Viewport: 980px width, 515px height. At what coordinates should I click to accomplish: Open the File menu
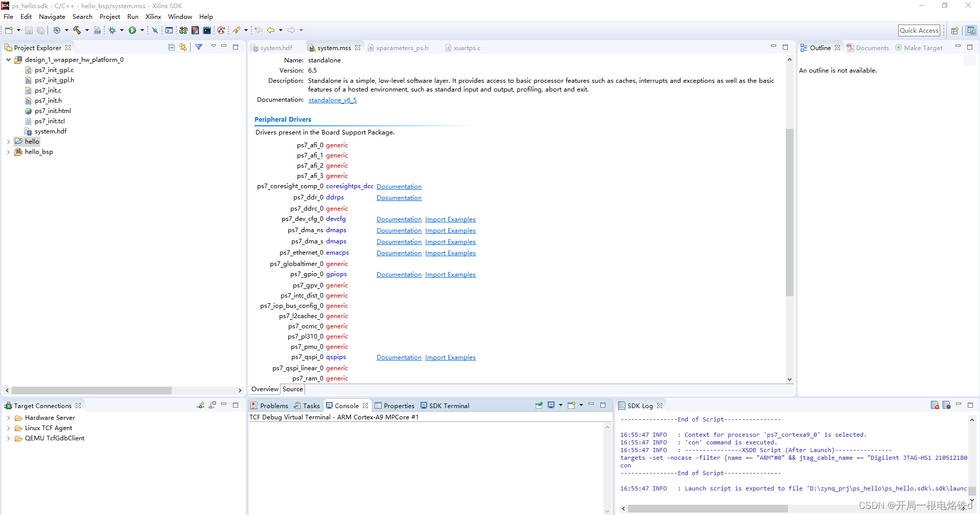[8, 17]
